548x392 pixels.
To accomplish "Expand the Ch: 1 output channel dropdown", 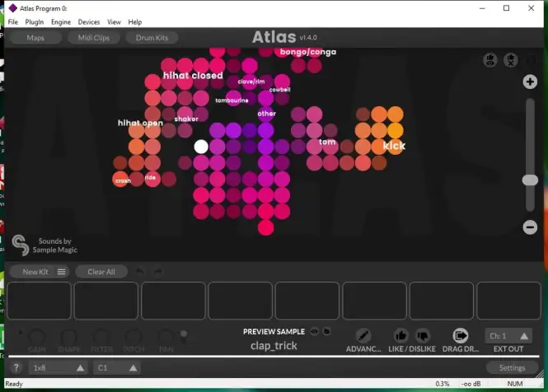I will coord(508,336).
